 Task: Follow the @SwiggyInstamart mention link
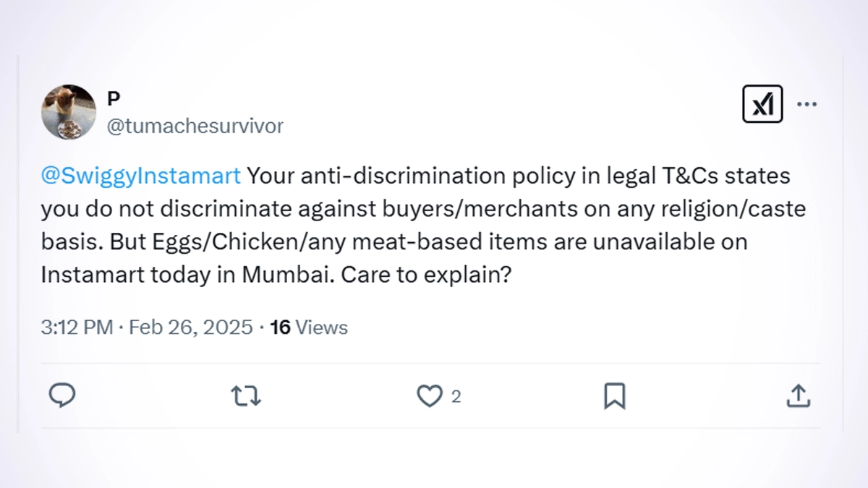click(141, 176)
